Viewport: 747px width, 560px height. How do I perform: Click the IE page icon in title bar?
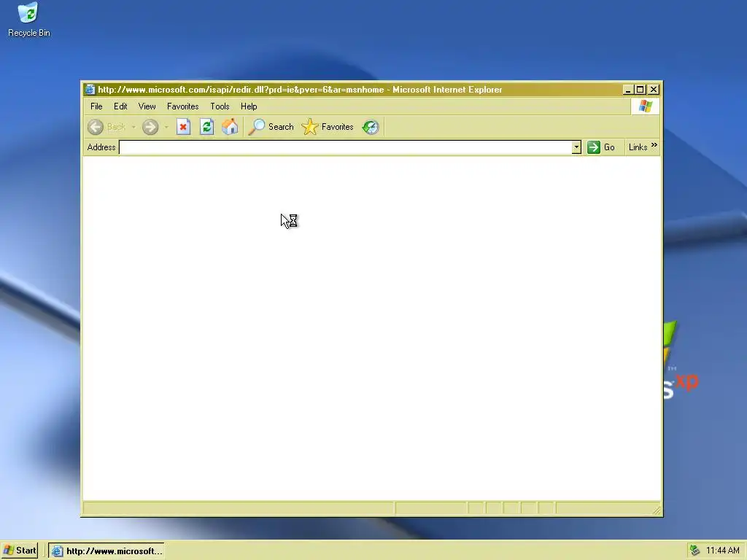click(x=90, y=90)
